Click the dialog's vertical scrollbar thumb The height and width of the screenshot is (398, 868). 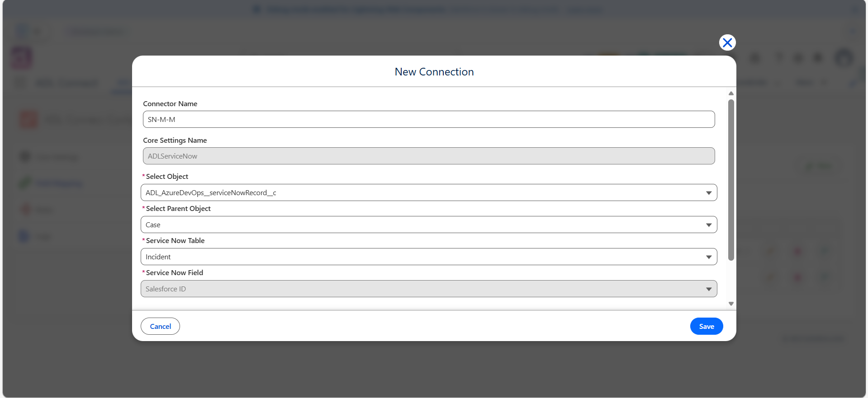[x=731, y=180]
